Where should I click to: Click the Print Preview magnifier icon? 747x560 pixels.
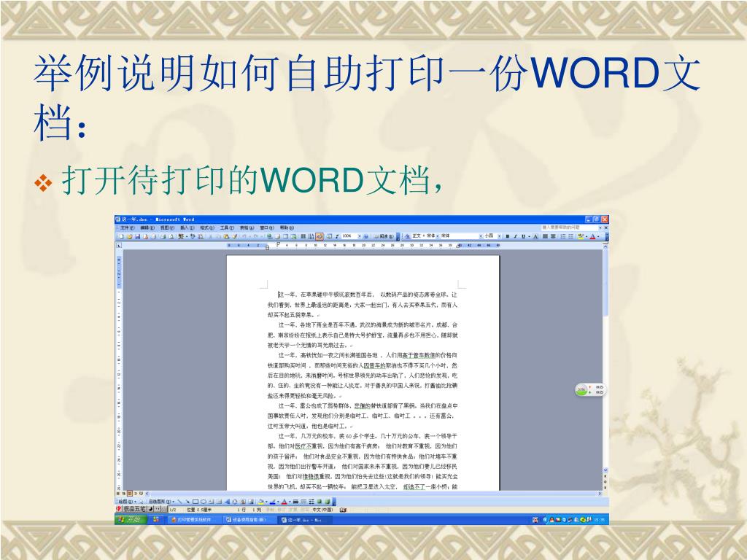tap(171, 236)
